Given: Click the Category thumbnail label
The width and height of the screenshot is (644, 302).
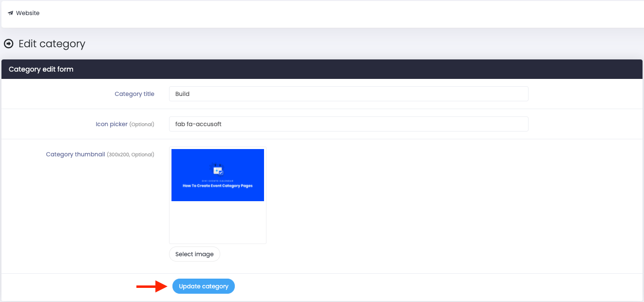Looking at the screenshot, I should point(100,154).
